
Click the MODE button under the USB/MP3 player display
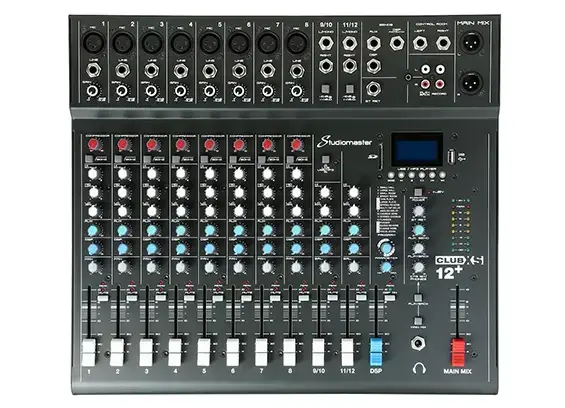(391, 176)
